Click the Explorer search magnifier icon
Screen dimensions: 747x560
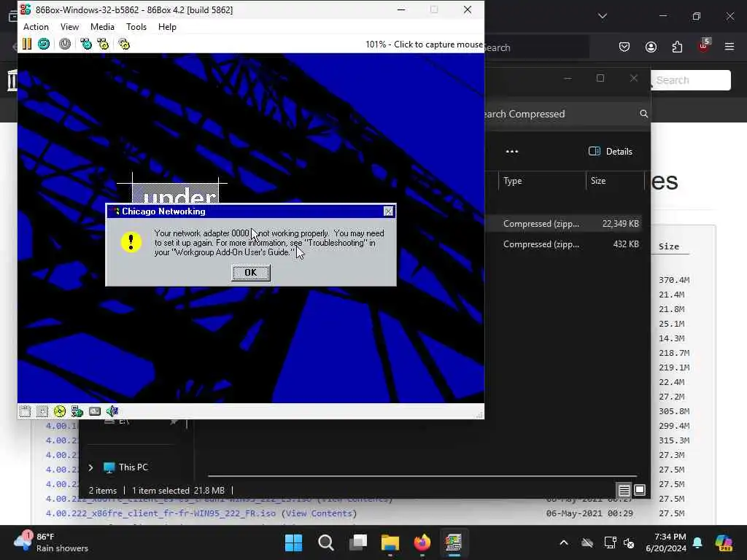point(643,114)
